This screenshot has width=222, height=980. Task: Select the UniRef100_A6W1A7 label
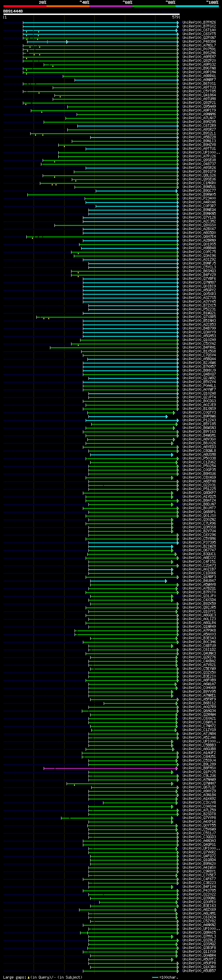click(x=199, y=684)
